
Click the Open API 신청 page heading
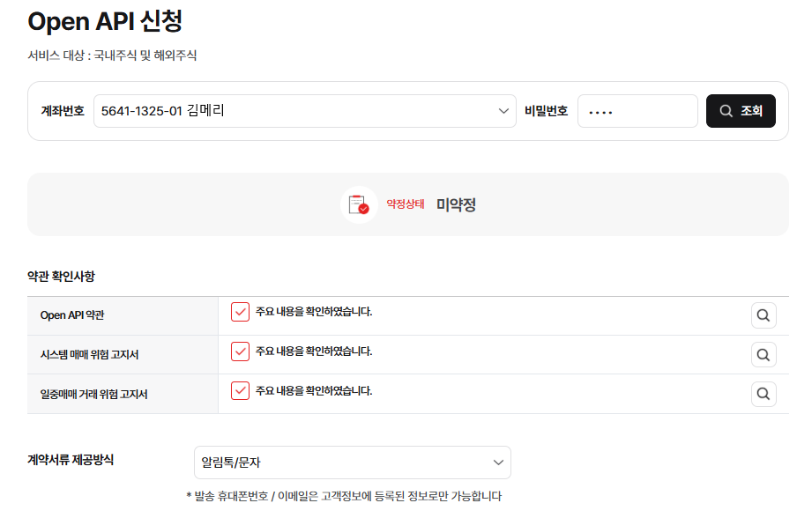(105, 22)
